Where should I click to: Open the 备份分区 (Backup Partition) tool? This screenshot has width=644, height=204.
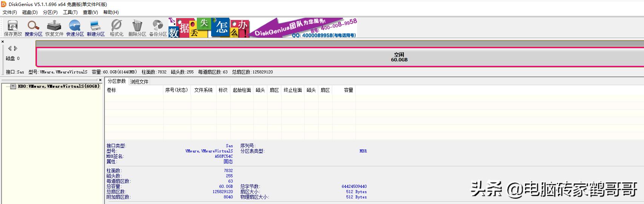(x=158, y=27)
